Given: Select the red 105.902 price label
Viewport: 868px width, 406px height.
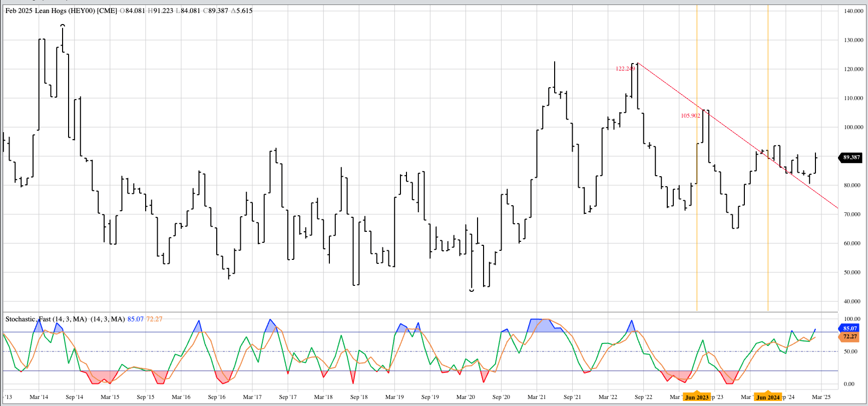Looking at the screenshot, I should click(690, 116).
